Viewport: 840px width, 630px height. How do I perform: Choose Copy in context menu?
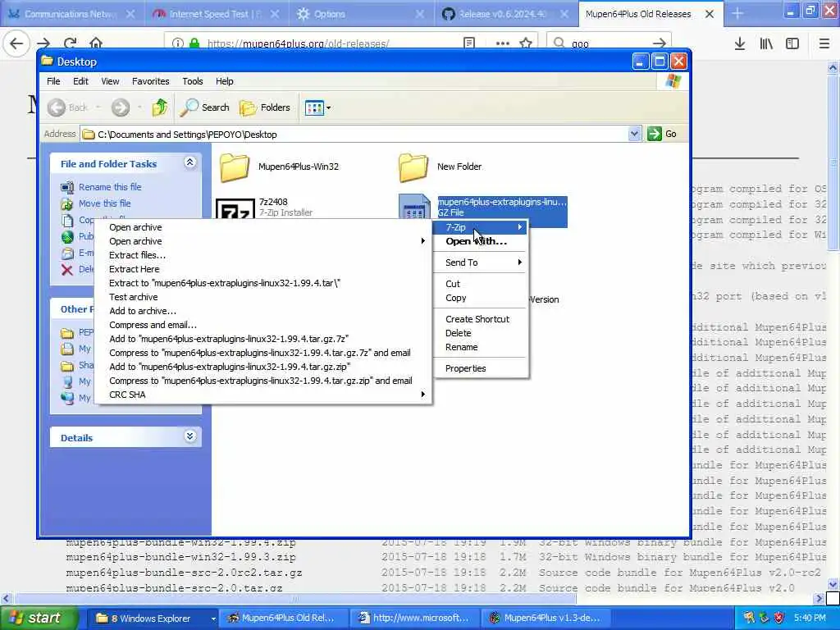coord(481,298)
